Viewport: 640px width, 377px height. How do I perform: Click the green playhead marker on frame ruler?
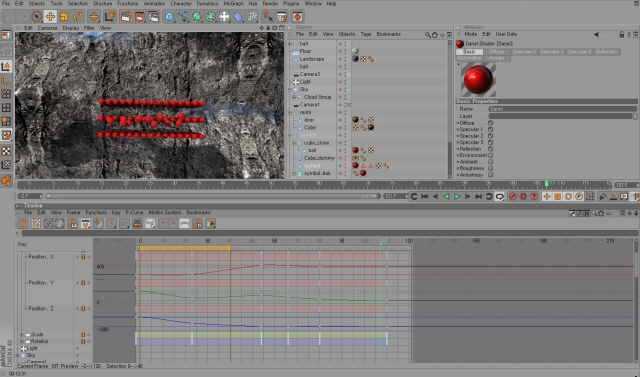point(547,184)
